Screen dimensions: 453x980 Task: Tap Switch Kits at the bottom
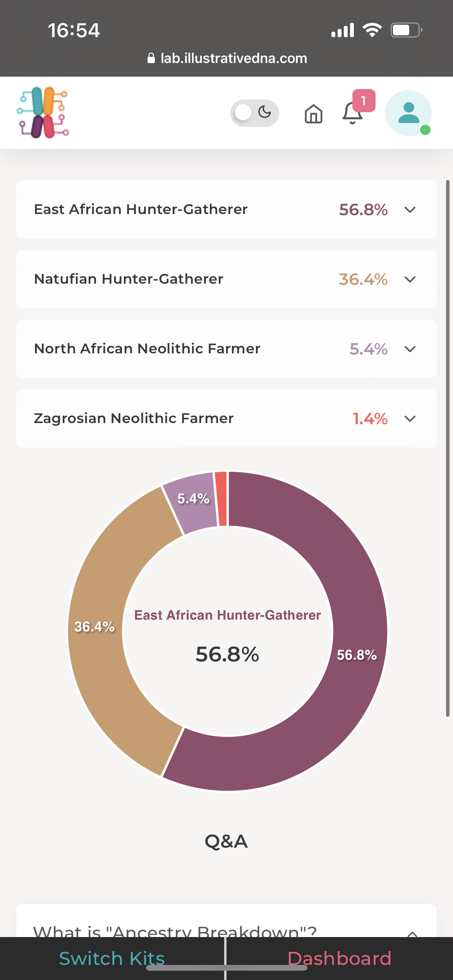112,958
